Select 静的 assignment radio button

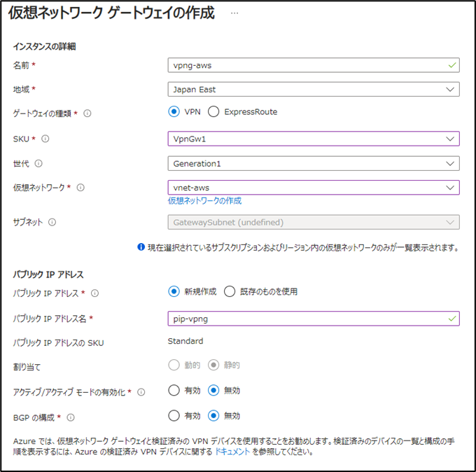click(x=213, y=365)
